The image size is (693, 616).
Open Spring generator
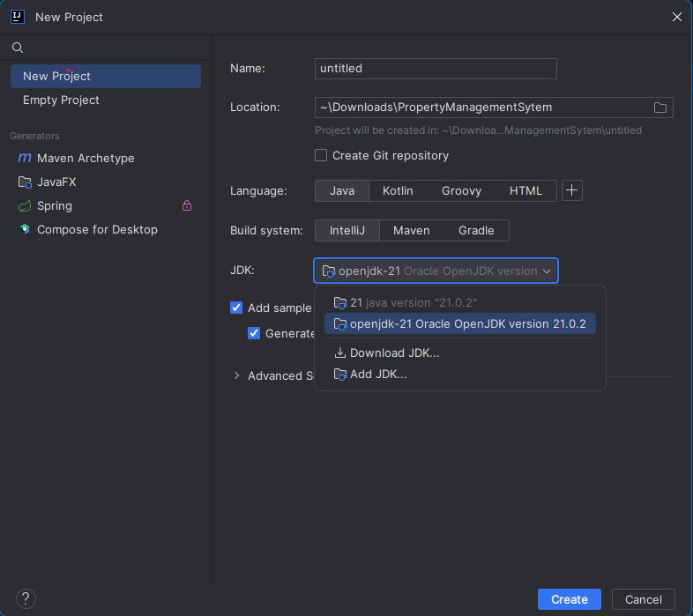click(106, 205)
